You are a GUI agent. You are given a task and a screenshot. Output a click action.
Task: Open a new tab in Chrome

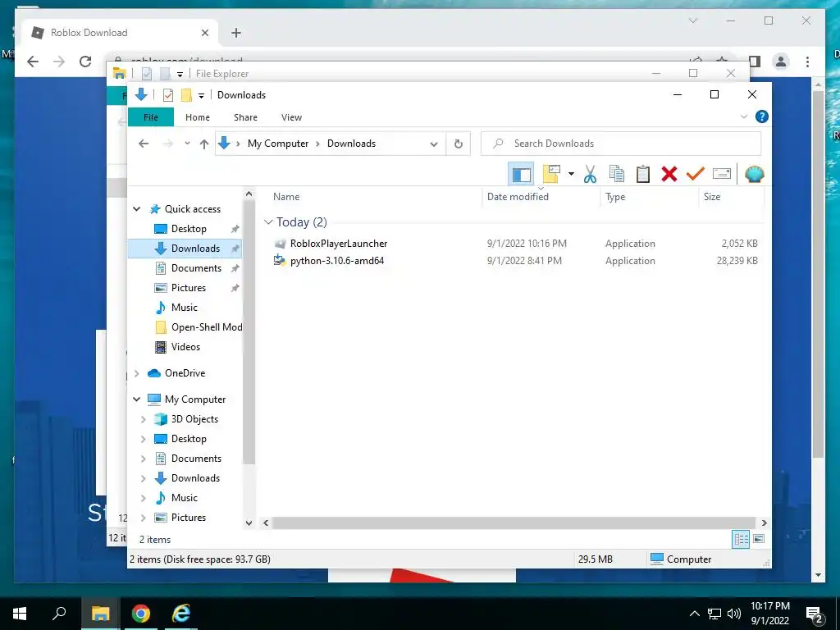tap(235, 33)
